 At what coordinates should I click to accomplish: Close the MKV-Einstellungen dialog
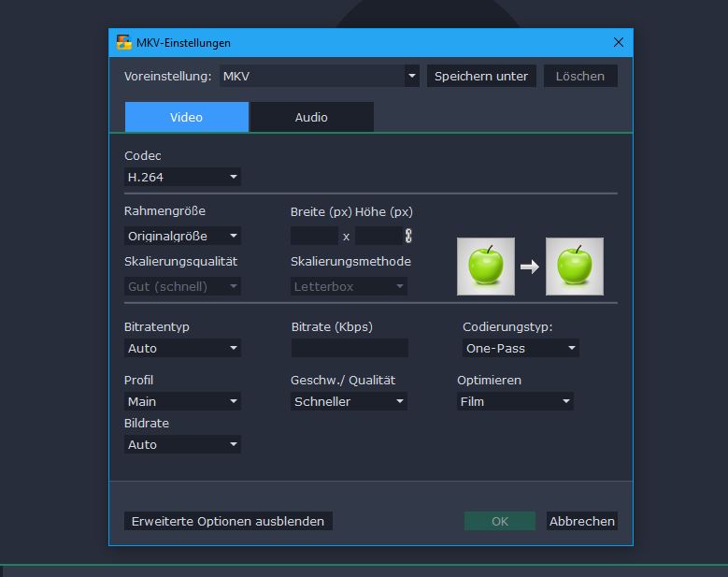[x=618, y=42]
